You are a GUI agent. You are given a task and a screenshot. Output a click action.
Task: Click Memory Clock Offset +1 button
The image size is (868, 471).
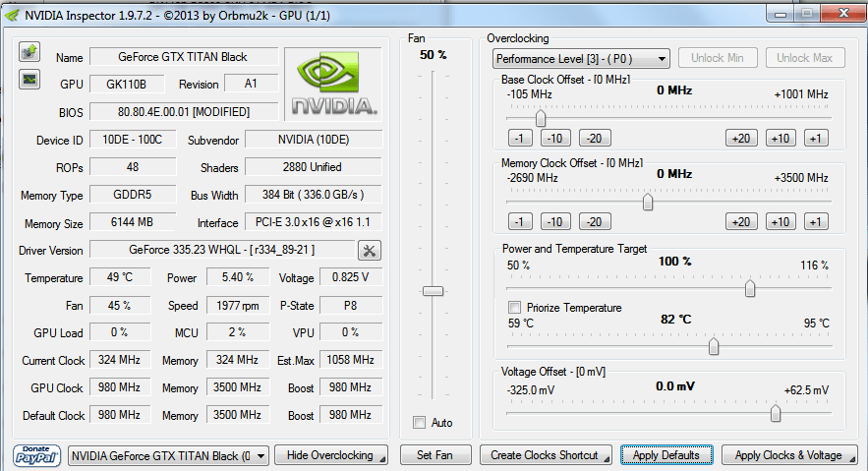click(816, 222)
